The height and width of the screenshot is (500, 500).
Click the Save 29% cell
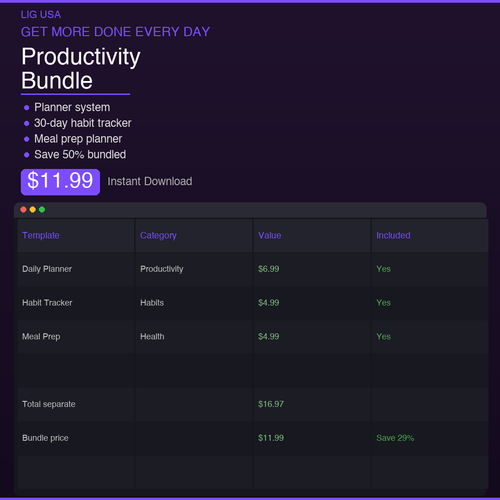(x=430, y=438)
